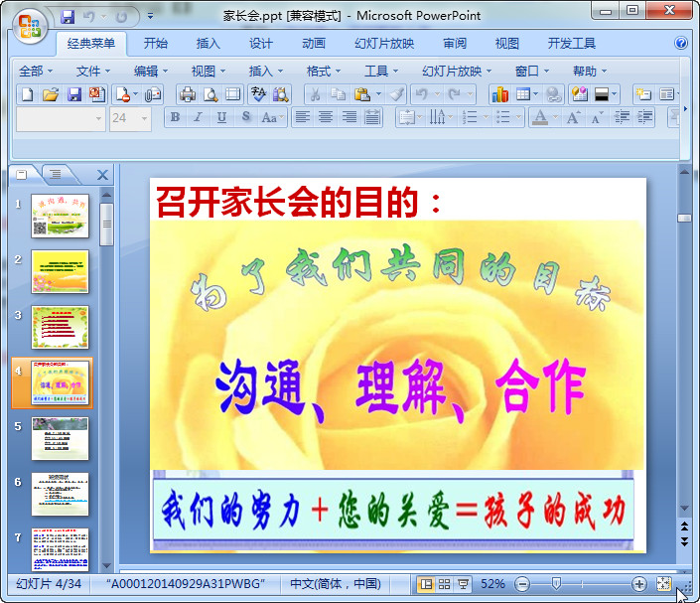Center align text
Screen dimensions: 700x603
[326, 117]
